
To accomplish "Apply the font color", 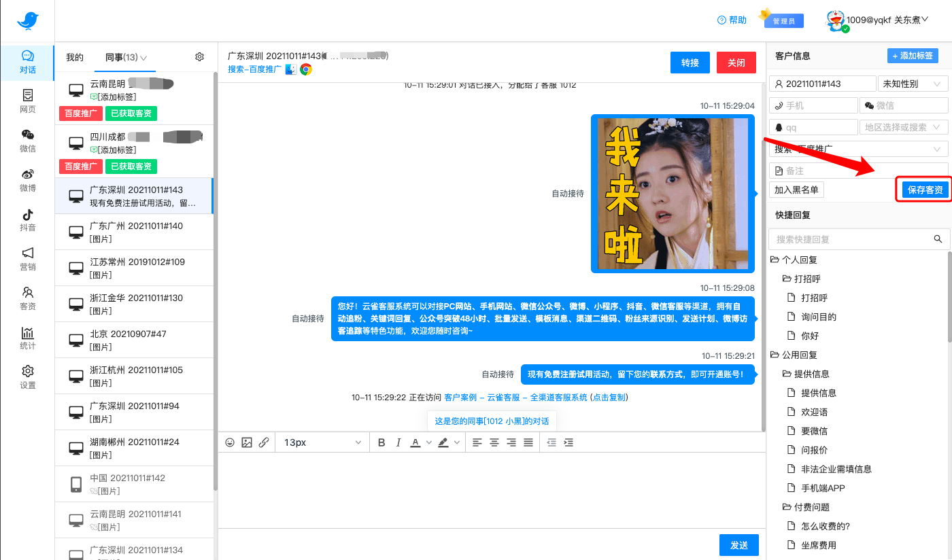I will pyautogui.click(x=415, y=442).
